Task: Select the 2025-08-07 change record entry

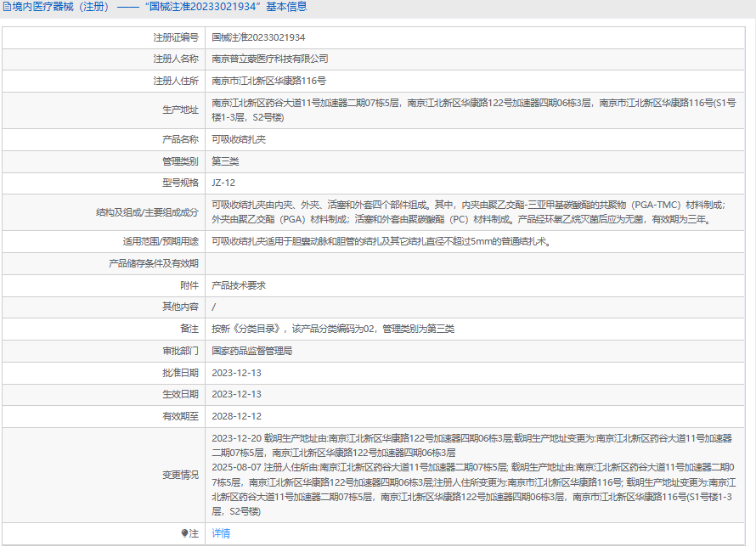Action: (x=473, y=489)
